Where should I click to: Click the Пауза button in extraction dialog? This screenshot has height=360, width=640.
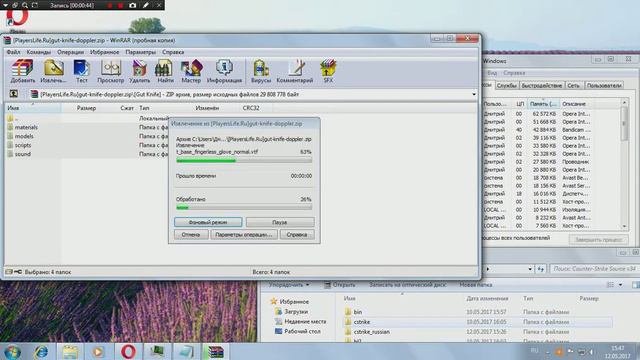point(280,222)
